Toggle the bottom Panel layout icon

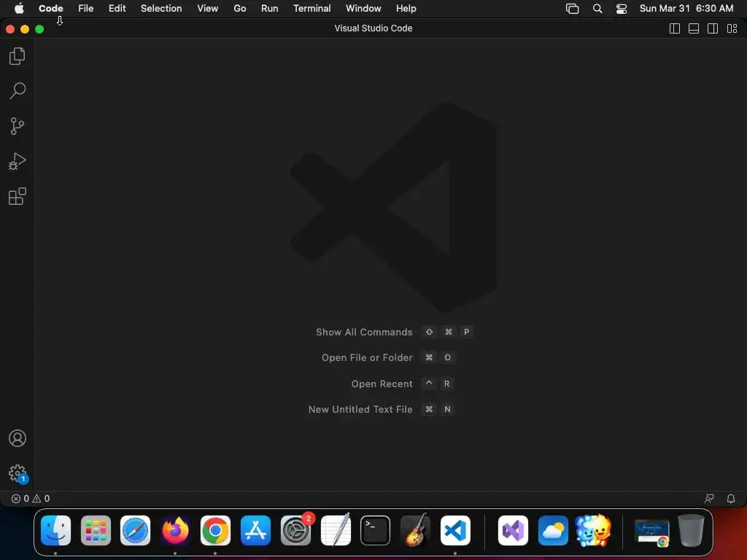pyautogui.click(x=694, y=28)
